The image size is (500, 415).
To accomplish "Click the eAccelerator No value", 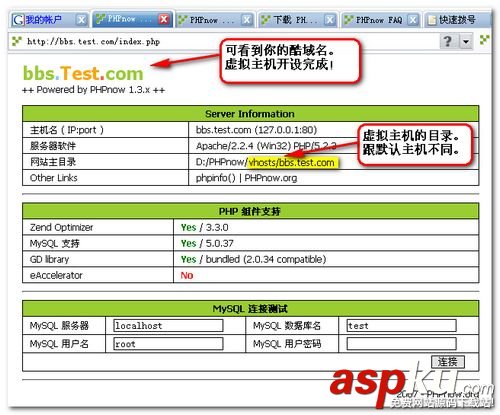I will point(187,275).
